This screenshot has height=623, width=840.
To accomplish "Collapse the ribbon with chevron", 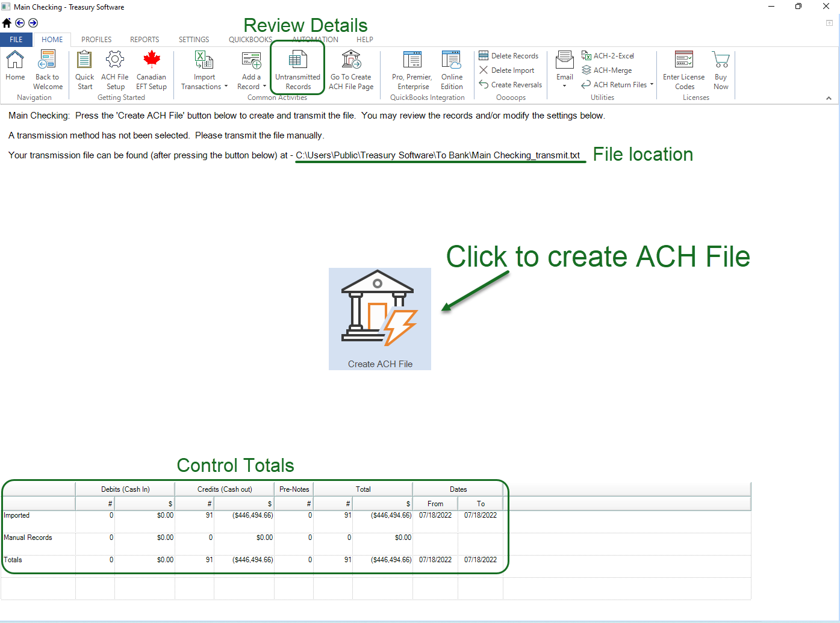I will 829,98.
